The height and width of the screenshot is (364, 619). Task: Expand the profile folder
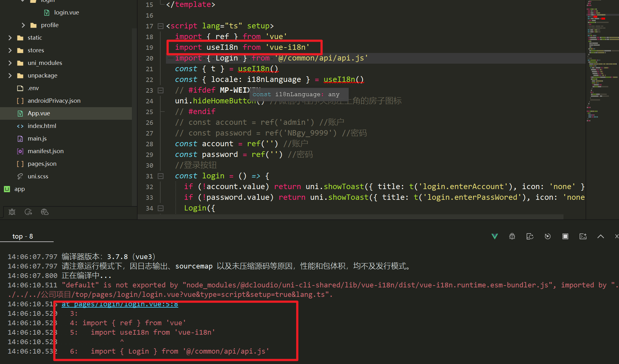23,25
